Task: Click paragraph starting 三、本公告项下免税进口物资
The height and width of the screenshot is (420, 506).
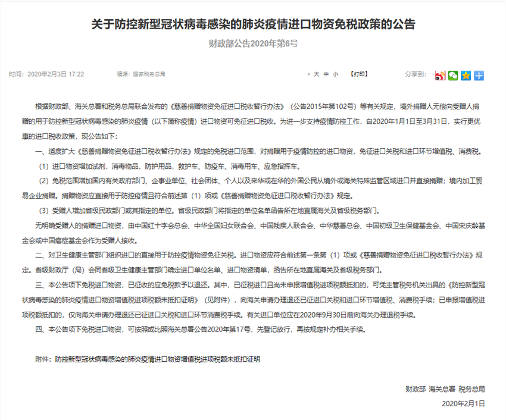Action: pyautogui.click(x=254, y=300)
